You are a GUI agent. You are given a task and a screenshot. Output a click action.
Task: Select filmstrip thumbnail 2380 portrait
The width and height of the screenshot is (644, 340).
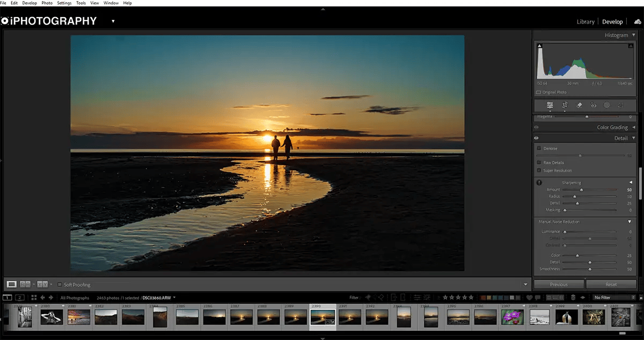52,317
